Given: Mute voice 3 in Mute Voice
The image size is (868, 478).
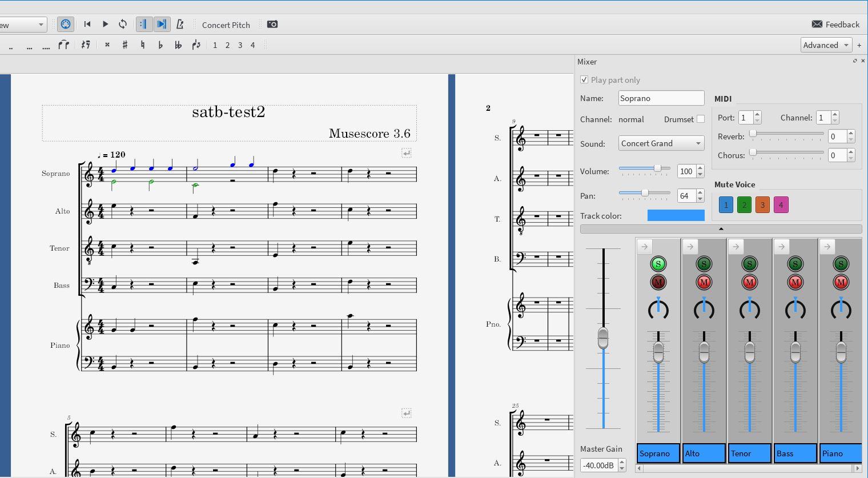Looking at the screenshot, I should click(x=762, y=205).
